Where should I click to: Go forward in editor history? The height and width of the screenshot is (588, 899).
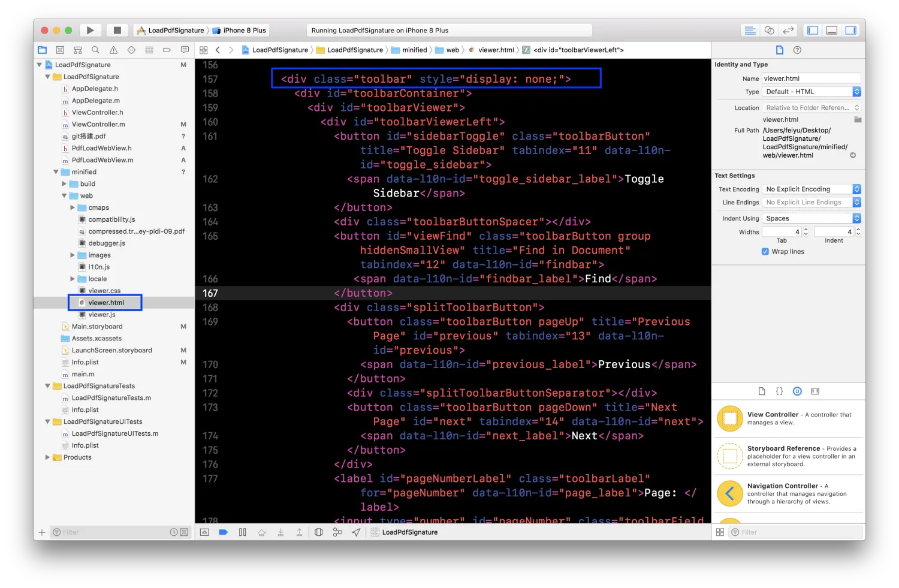pos(231,50)
